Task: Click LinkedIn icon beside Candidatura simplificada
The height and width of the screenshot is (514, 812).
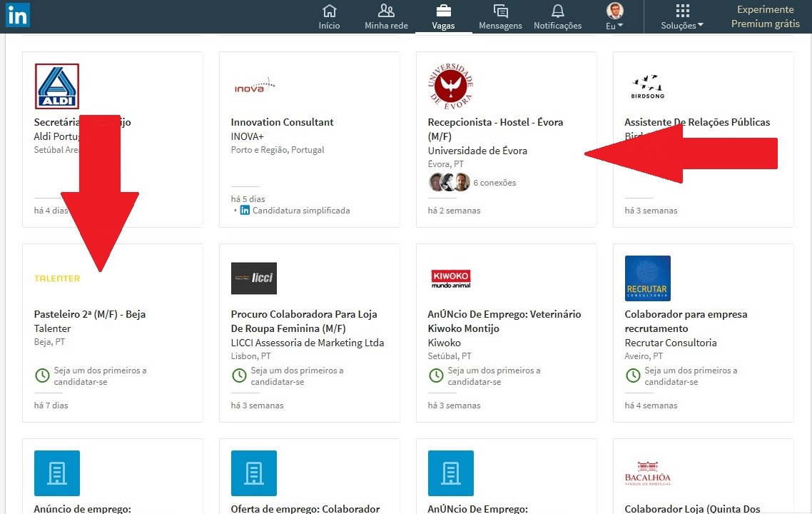Action: pyautogui.click(x=245, y=210)
